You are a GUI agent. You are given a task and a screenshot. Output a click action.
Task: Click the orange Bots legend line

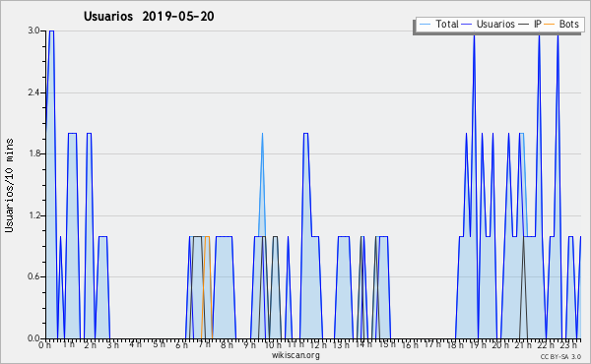tap(550, 24)
